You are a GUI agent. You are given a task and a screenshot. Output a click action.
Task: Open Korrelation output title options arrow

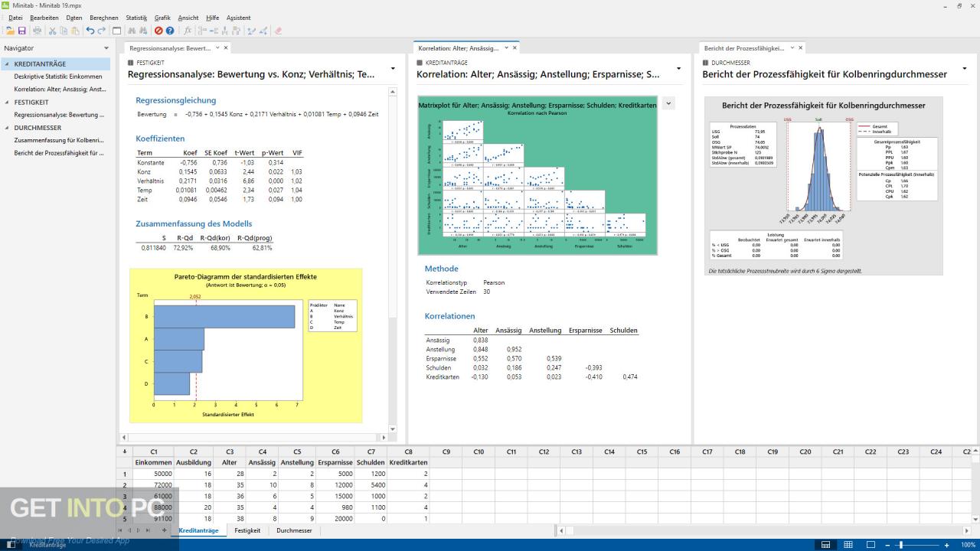(x=678, y=69)
